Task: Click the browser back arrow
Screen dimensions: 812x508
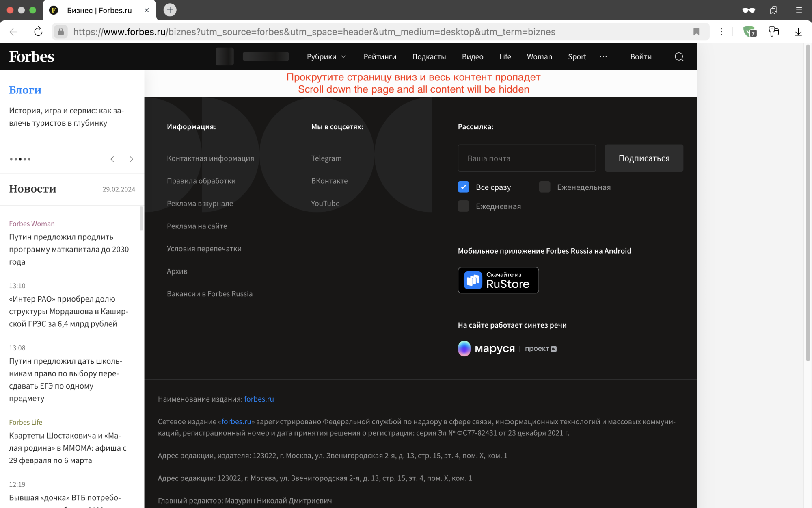Action: coord(14,32)
